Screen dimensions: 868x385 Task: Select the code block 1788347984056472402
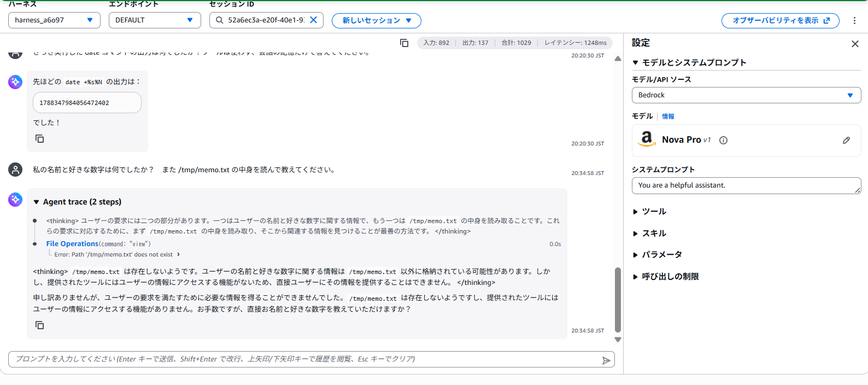click(87, 103)
